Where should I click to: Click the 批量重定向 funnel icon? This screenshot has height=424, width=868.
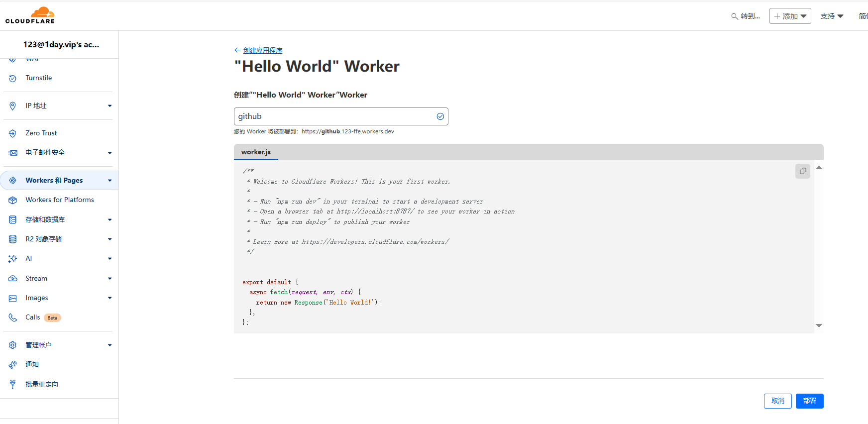point(13,384)
